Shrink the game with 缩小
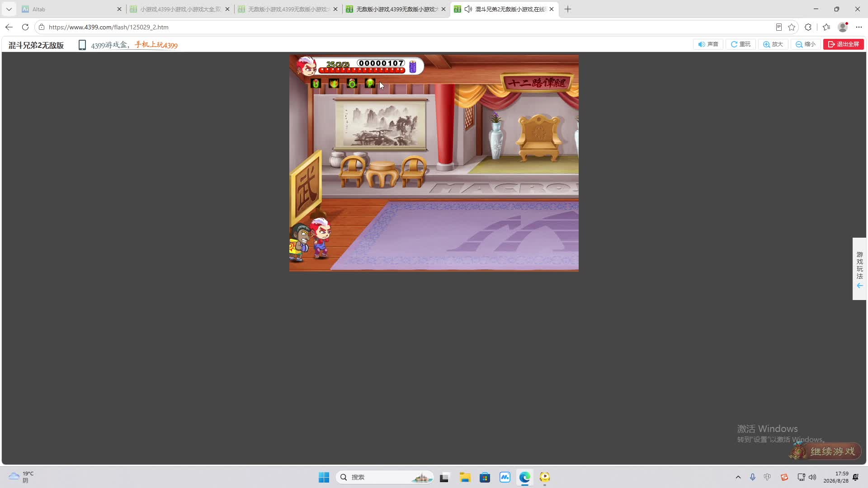Screen dimensions: 868x488 [806, 44]
